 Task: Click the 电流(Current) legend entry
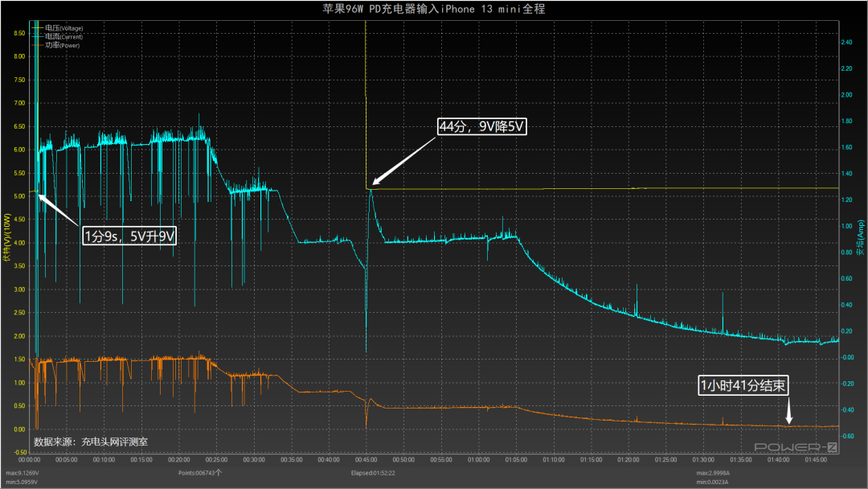click(x=58, y=36)
